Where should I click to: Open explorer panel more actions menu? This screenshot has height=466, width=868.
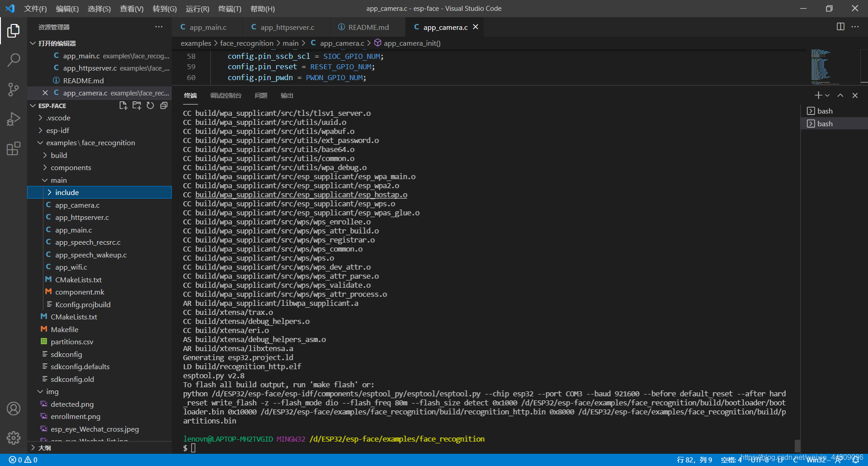(159, 27)
